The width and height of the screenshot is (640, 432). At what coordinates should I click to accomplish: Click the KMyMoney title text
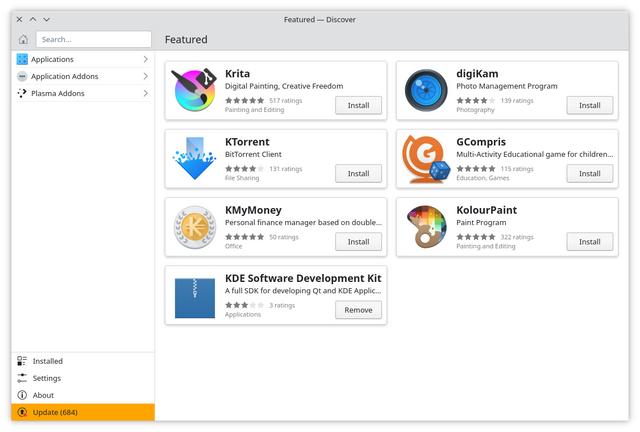[x=253, y=210]
